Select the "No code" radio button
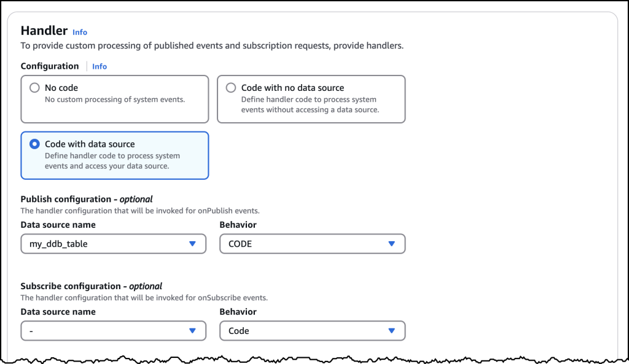629x364 pixels. click(x=34, y=87)
